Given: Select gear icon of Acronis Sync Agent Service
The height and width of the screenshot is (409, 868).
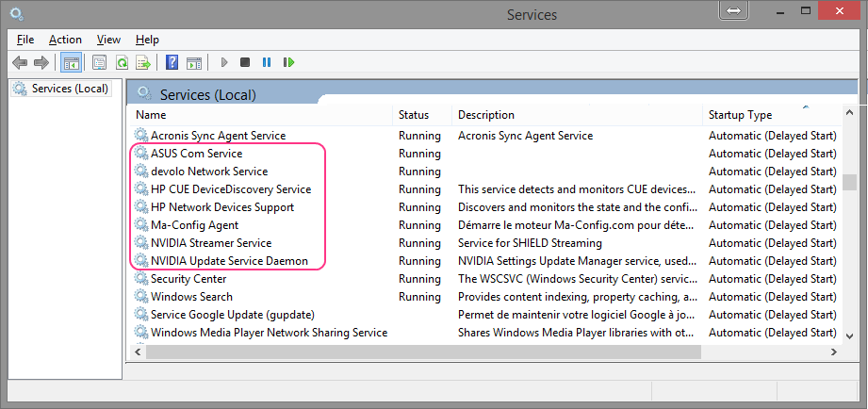Looking at the screenshot, I should (141, 135).
